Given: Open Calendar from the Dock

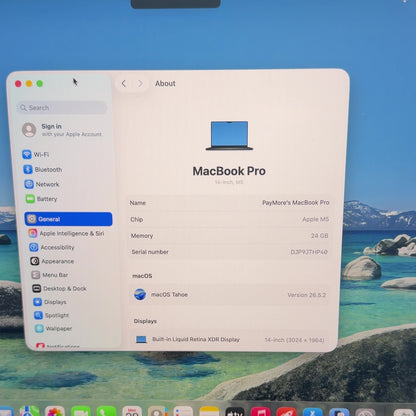Looking at the screenshot, I should pos(132,412).
